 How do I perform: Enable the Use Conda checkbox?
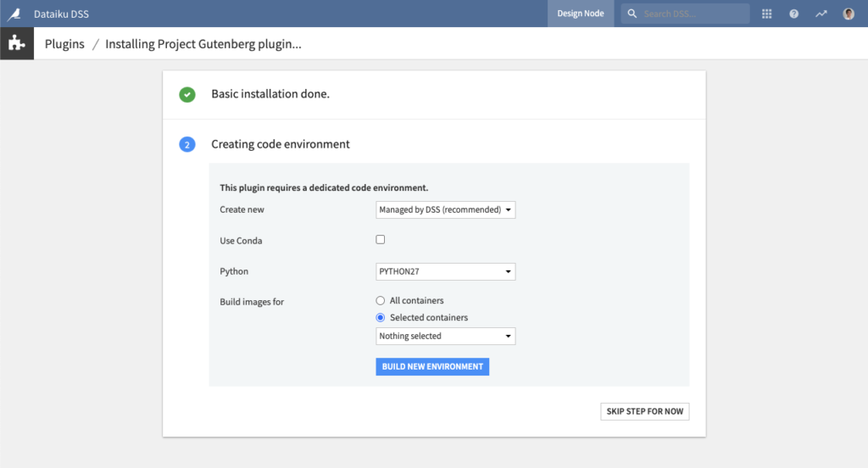381,240
